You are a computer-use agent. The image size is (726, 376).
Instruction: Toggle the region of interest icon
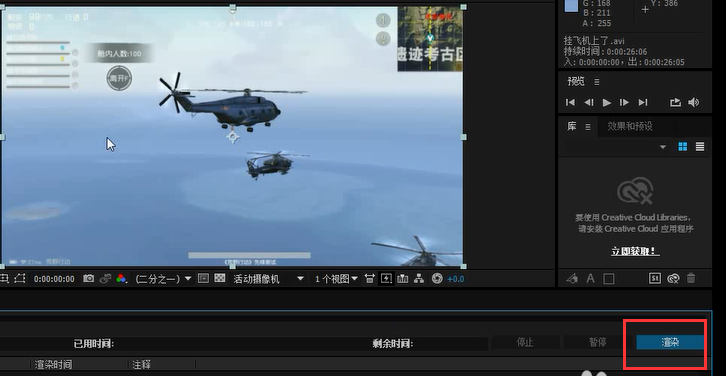[x=203, y=278]
